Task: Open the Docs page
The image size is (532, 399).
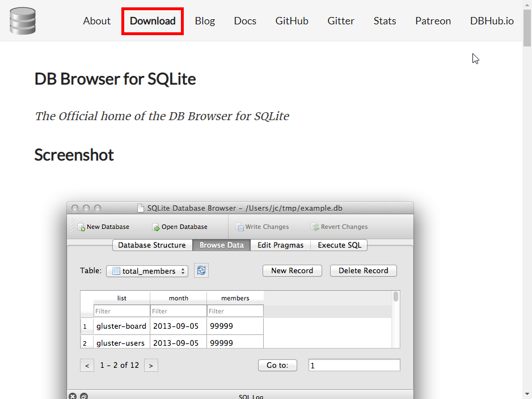Action: [x=245, y=21]
